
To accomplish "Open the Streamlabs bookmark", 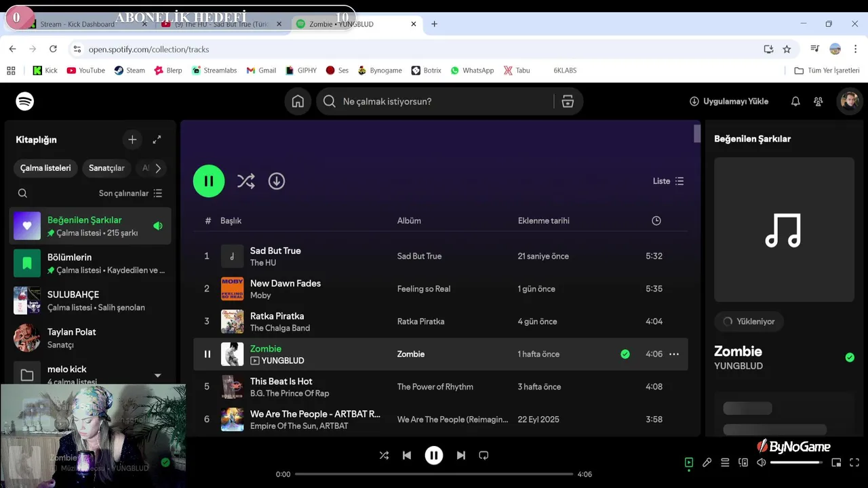I will [214, 70].
